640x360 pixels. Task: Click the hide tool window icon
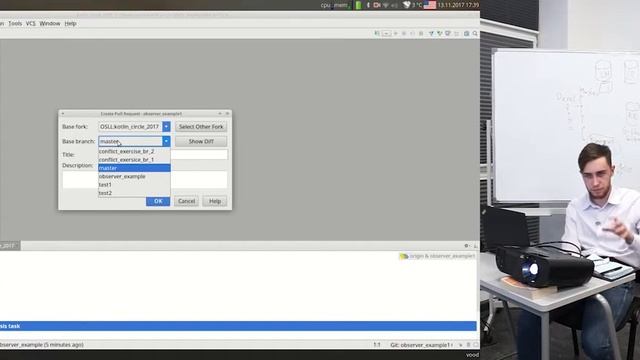tap(475, 246)
